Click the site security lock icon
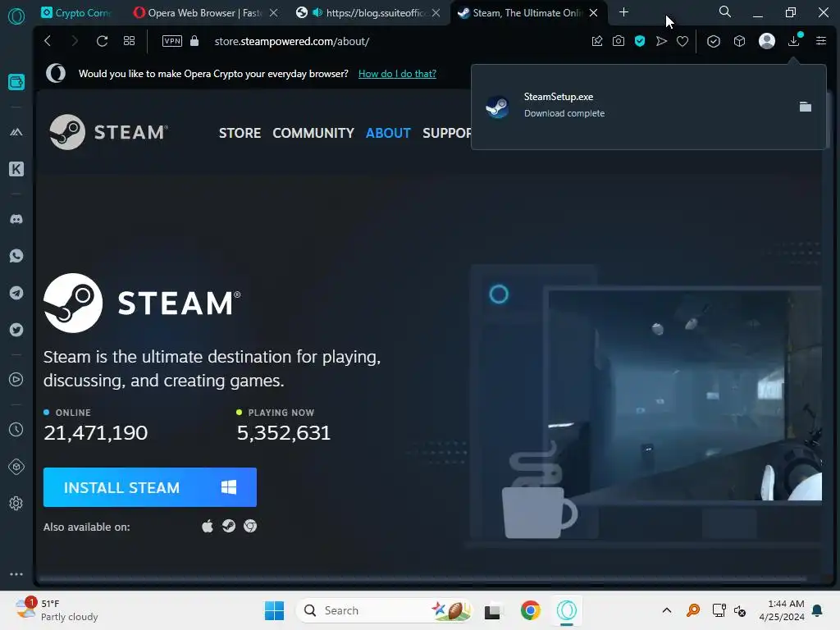 pyautogui.click(x=194, y=41)
